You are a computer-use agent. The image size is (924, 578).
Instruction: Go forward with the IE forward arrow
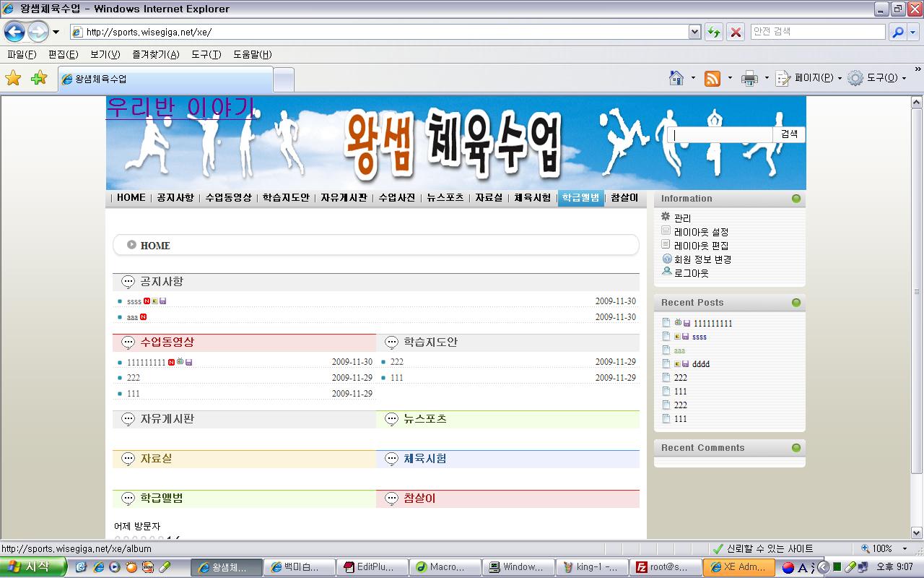(38, 32)
